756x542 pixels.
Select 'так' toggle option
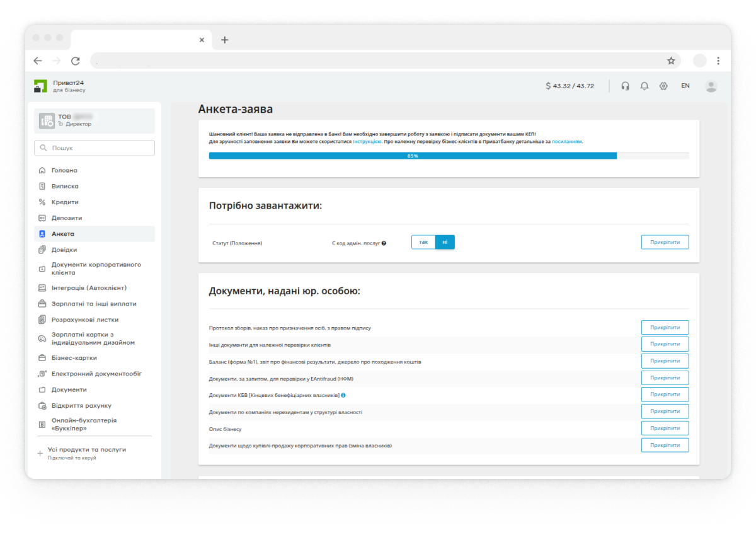pyautogui.click(x=423, y=242)
